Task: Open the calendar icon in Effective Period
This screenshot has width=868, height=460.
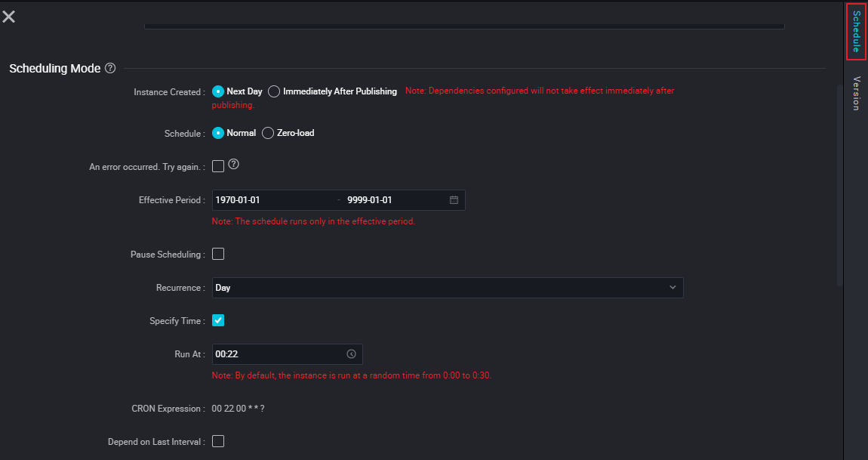Action: pyautogui.click(x=454, y=200)
